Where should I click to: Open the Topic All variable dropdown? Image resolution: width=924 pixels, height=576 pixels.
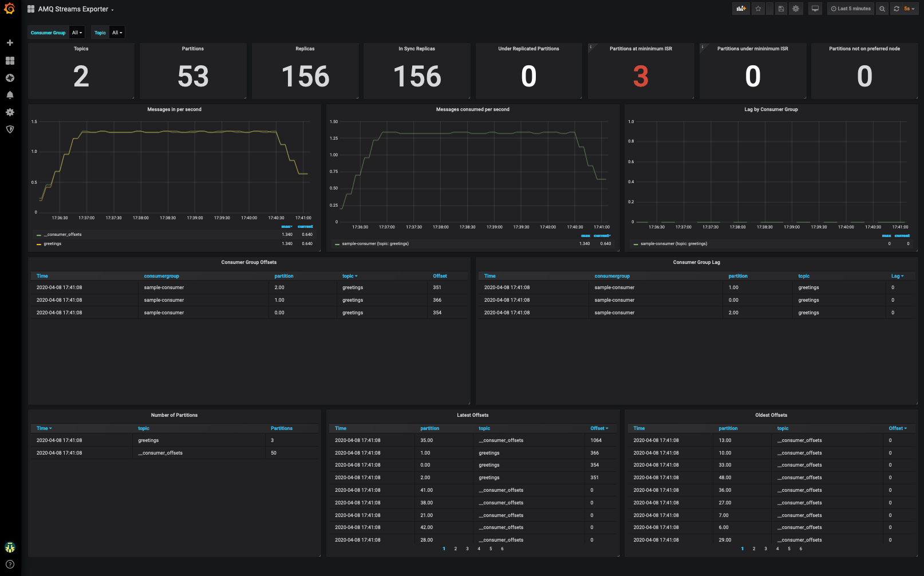(117, 33)
